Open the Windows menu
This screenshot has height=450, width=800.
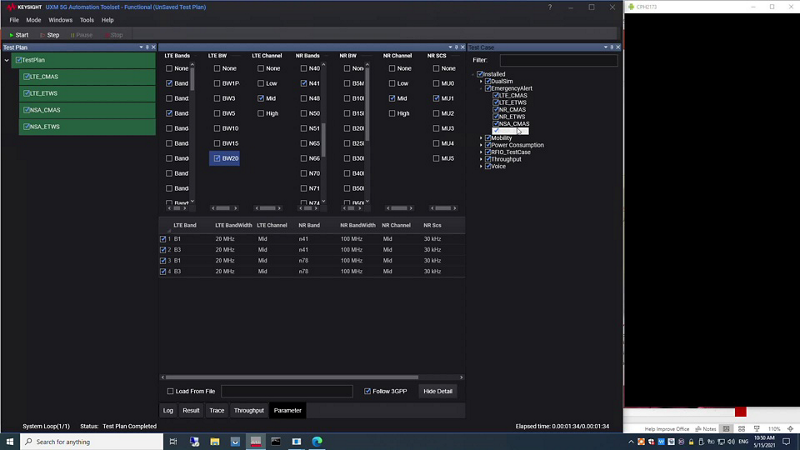click(60, 20)
